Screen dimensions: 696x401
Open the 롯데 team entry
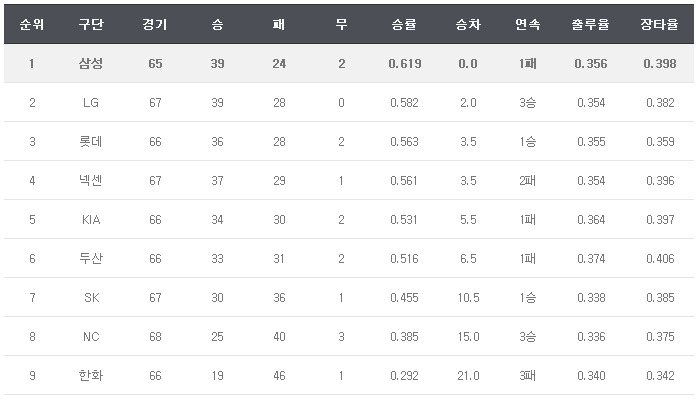pos(91,142)
